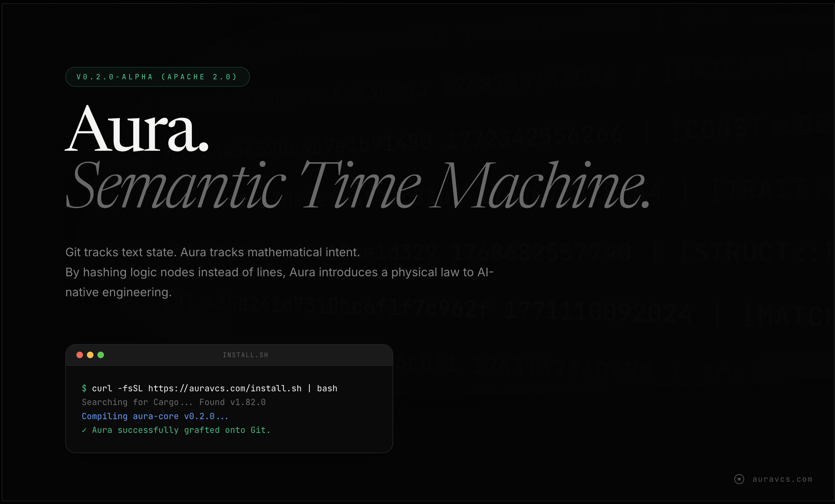
Task: Click the yellow traffic-light dot on terminal window
Action: pyautogui.click(x=90, y=355)
